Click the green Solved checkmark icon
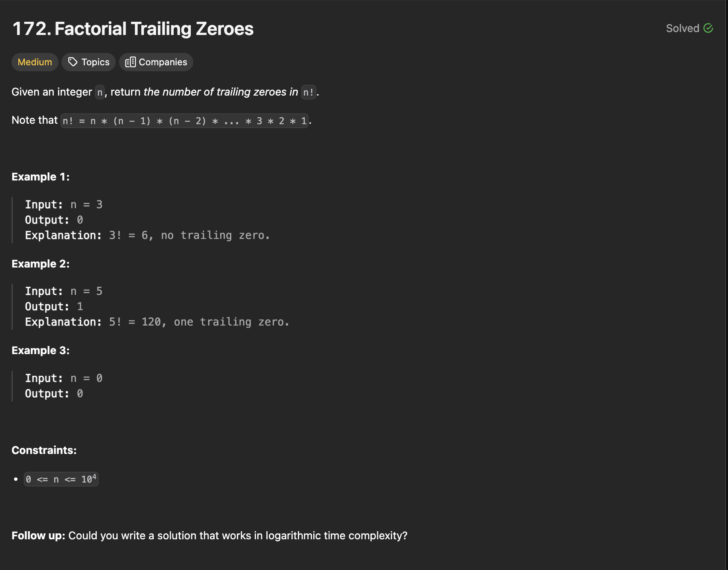Viewport: 728px width, 570px height. [708, 28]
